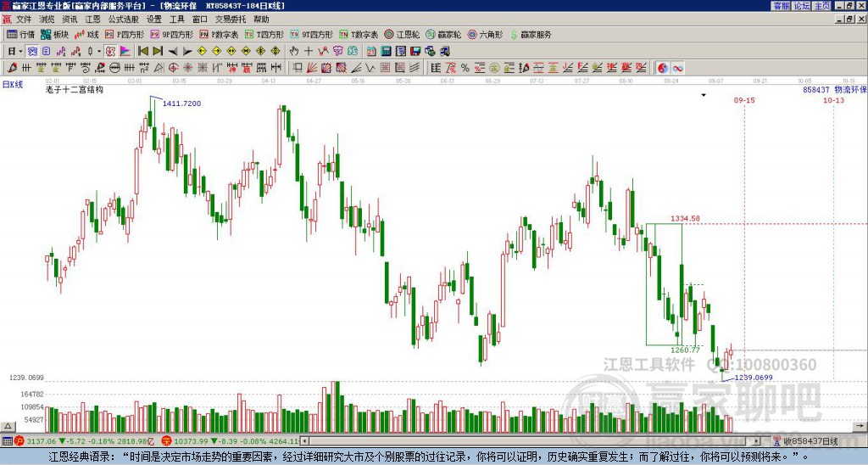Open the 板块 sector view
This screenshot has height=465, width=868.
(54, 34)
